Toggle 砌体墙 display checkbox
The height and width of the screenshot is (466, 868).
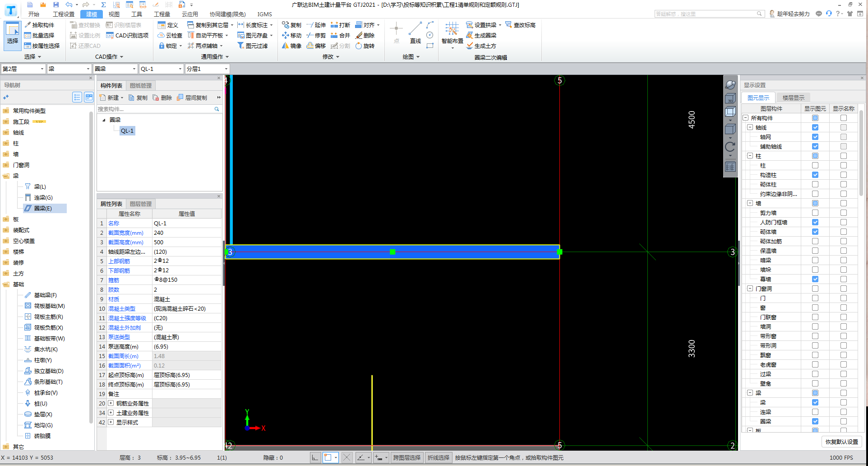tap(815, 232)
